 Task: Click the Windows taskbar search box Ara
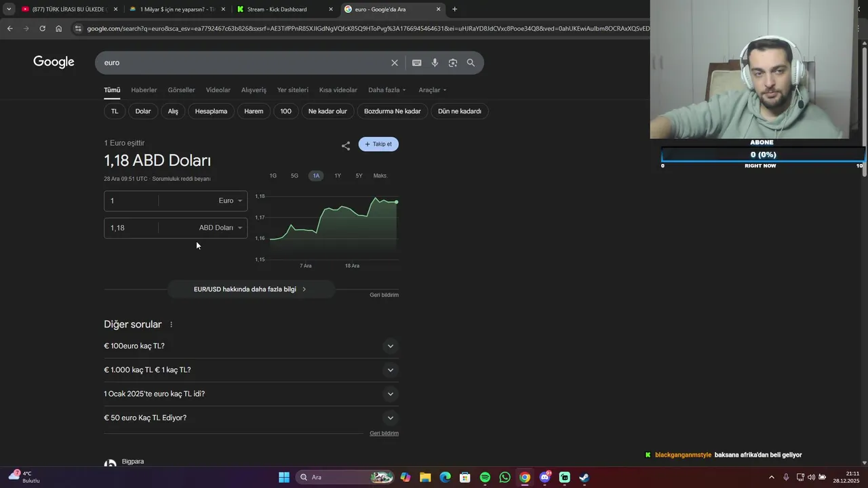tap(346, 477)
